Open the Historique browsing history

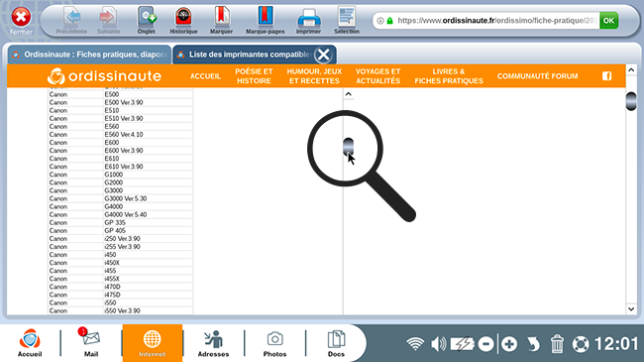[x=183, y=20]
